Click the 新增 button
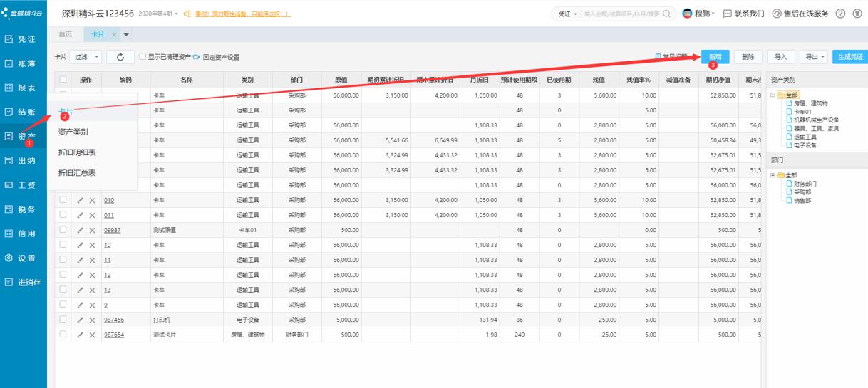 (714, 57)
